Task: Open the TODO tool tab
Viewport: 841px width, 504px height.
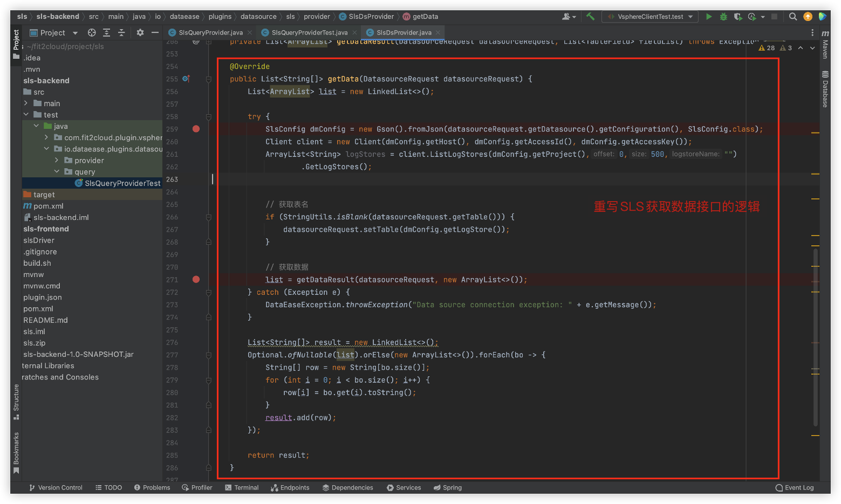Action: pyautogui.click(x=108, y=488)
